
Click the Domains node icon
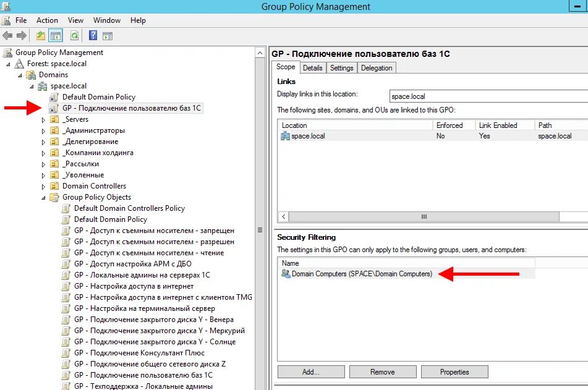(31, 75)
